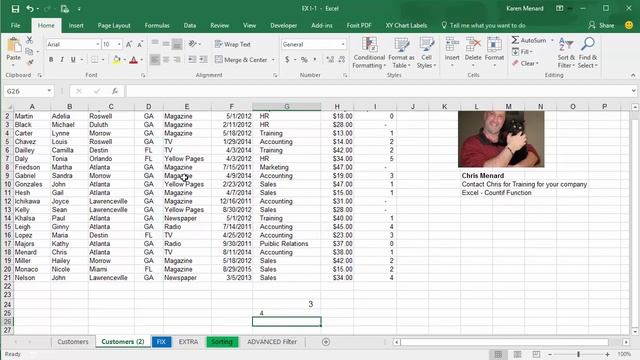Switch to the Insert ribbon tab
Viewport: 640px width, 360px height.
point(76,25)
